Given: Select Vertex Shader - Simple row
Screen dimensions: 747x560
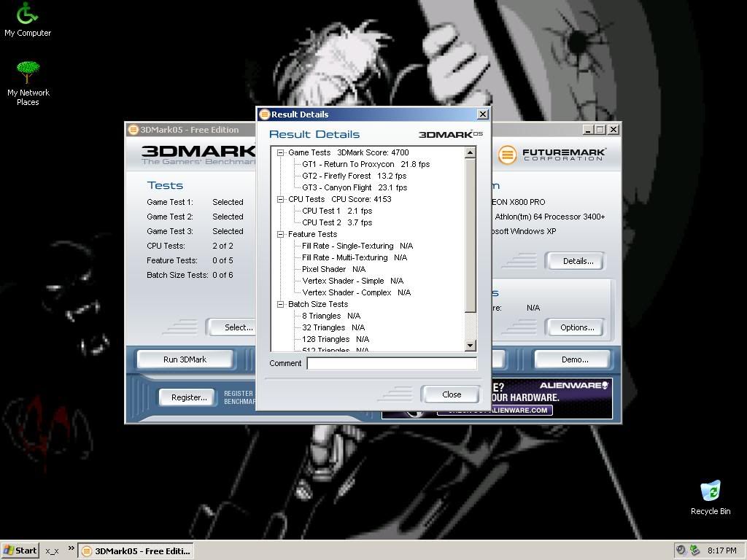Looking at the screenshot, I should pyautogui.click(x=352, y=281).
